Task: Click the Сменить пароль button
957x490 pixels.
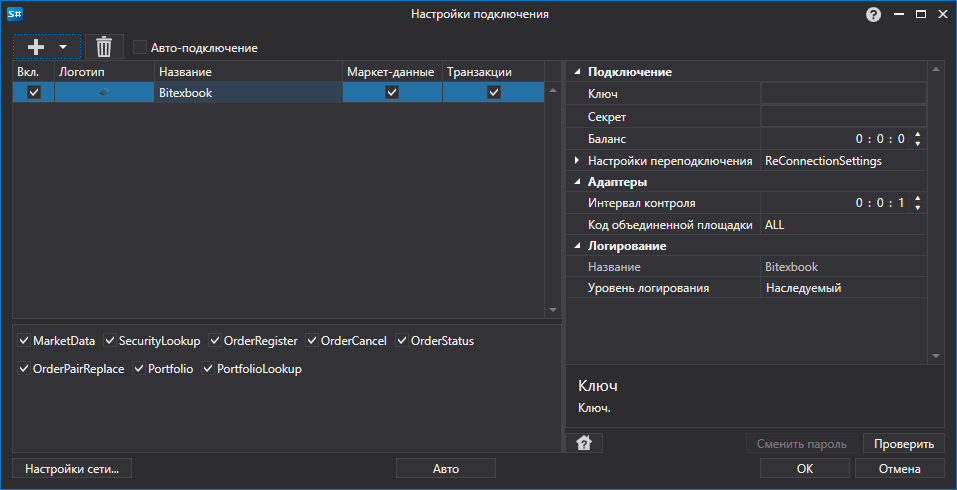Action: (x=801, y=444)
